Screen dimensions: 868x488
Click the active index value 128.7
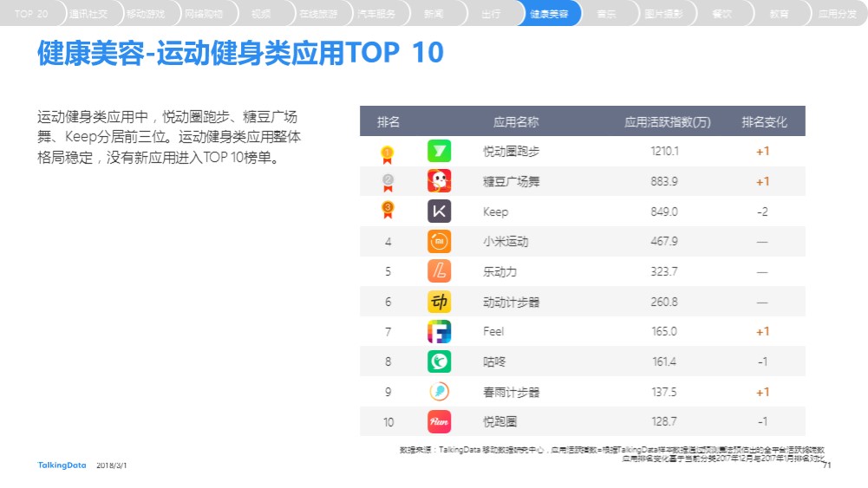pos(664,421)
